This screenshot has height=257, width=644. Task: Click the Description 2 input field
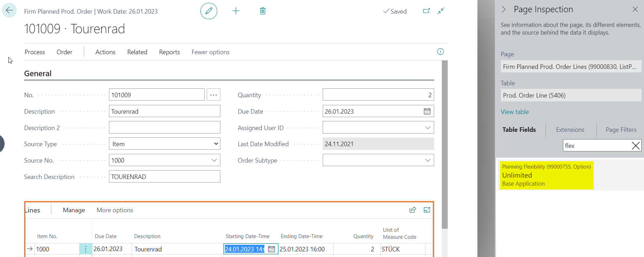tap(164, 128)
